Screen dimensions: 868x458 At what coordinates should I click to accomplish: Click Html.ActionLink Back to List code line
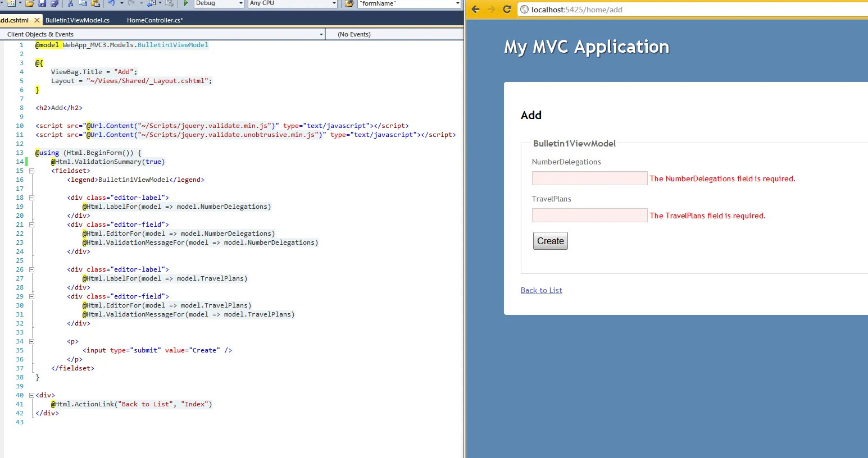pyautogui.click(x=131, y=404)
